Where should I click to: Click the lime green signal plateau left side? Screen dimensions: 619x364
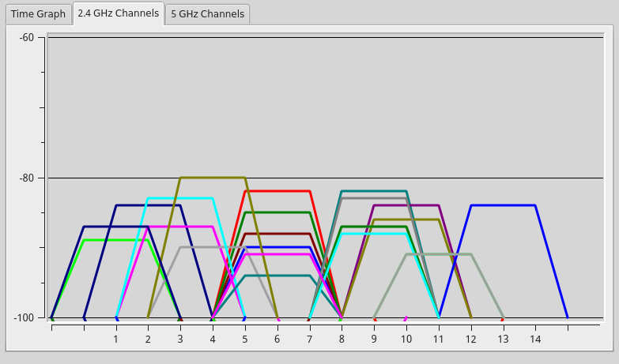point(115,240)
